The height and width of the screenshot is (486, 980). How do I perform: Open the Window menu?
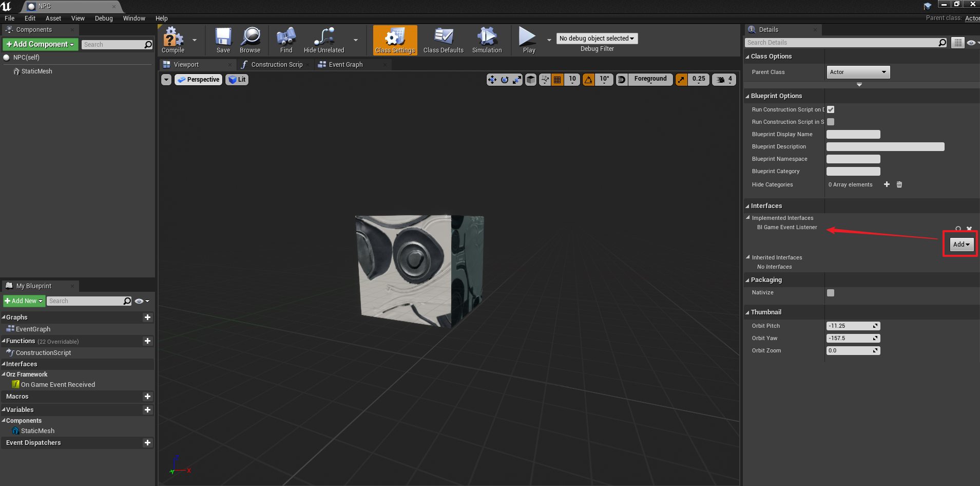click(x=134, y=18)
